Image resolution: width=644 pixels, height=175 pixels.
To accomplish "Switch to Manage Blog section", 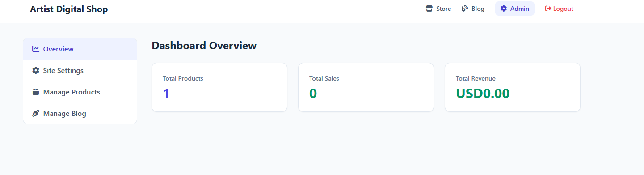I will 80,113.
